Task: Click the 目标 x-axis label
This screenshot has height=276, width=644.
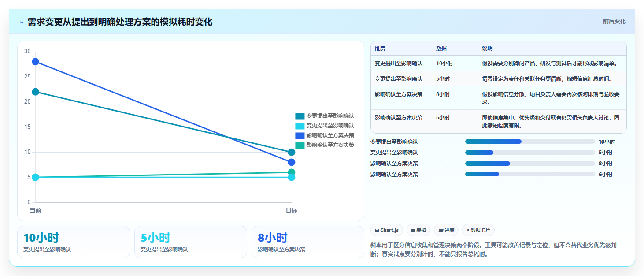Action: pyautogui.click(x=291, y=210)
